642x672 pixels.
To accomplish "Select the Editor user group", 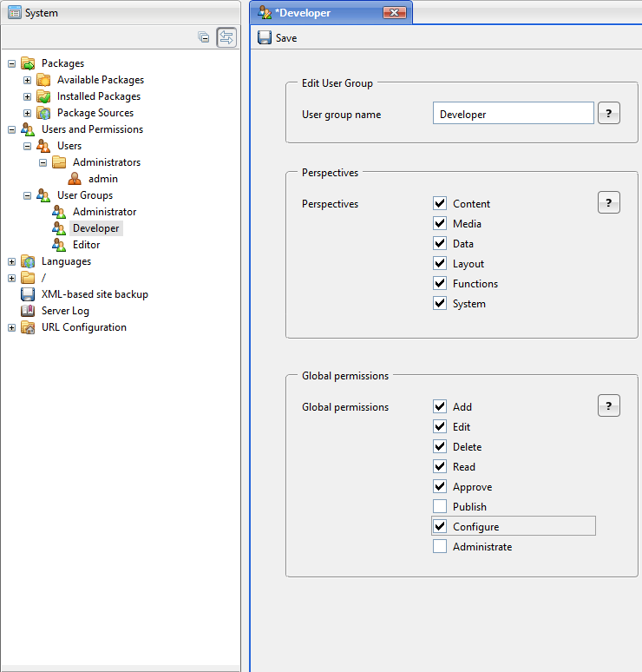I will click(86, 245).
